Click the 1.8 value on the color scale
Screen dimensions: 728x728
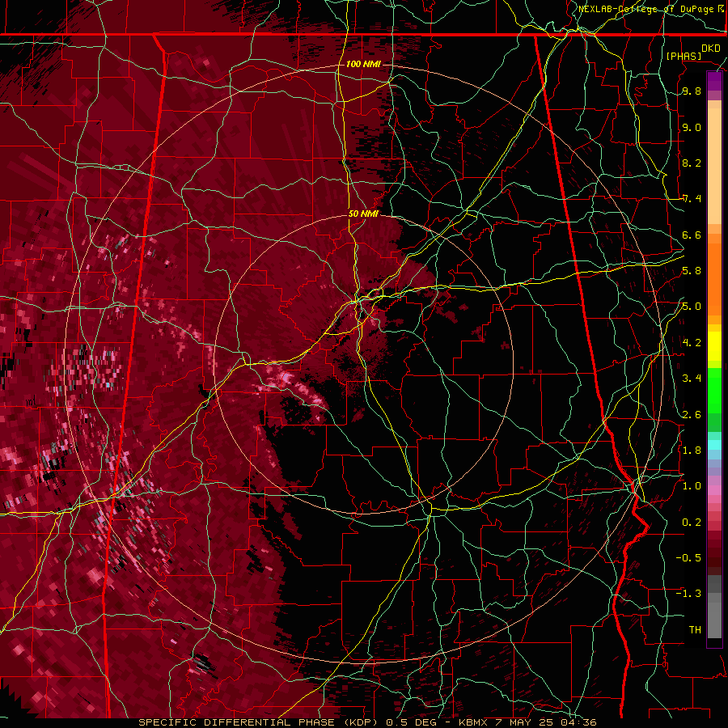(692, 450)
